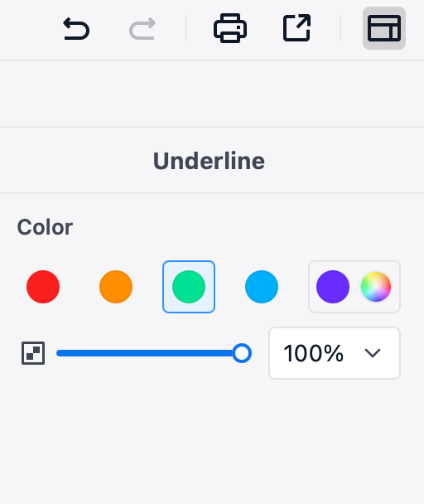Viewport: 424px width, 504px height.
Task: Click the undo arrow icon
Action: coord(76,29)
